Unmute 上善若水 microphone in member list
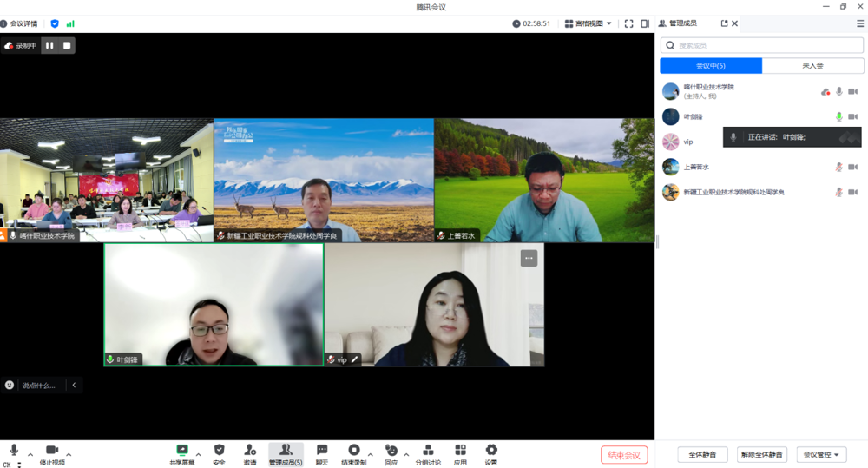This screenshot has width=868, height=468. (838, 167)
